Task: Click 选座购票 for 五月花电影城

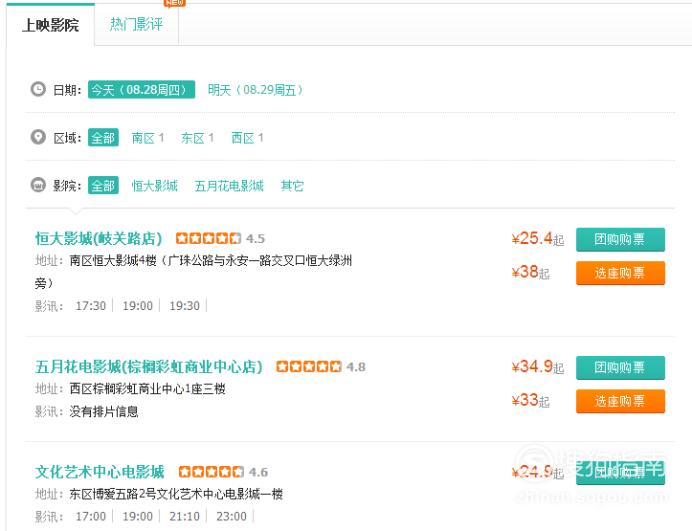Action: click(x=620, y=401)
